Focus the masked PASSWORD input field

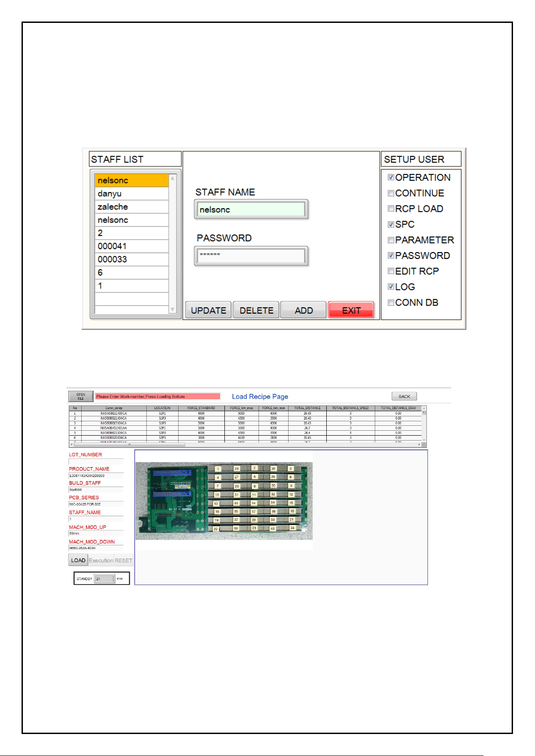pyautogui.click(x=251, y=256)
